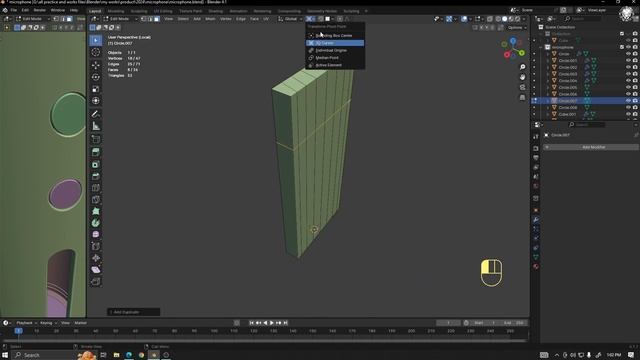Screen dimensions: 640x360
Task: Expand the Circle.001 outliner row
Action: (x=548, y=60)
